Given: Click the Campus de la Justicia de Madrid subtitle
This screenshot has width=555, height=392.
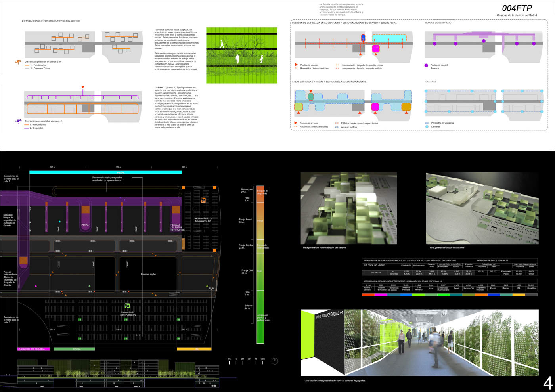Looking at the screenshot, I should (517, 15).
